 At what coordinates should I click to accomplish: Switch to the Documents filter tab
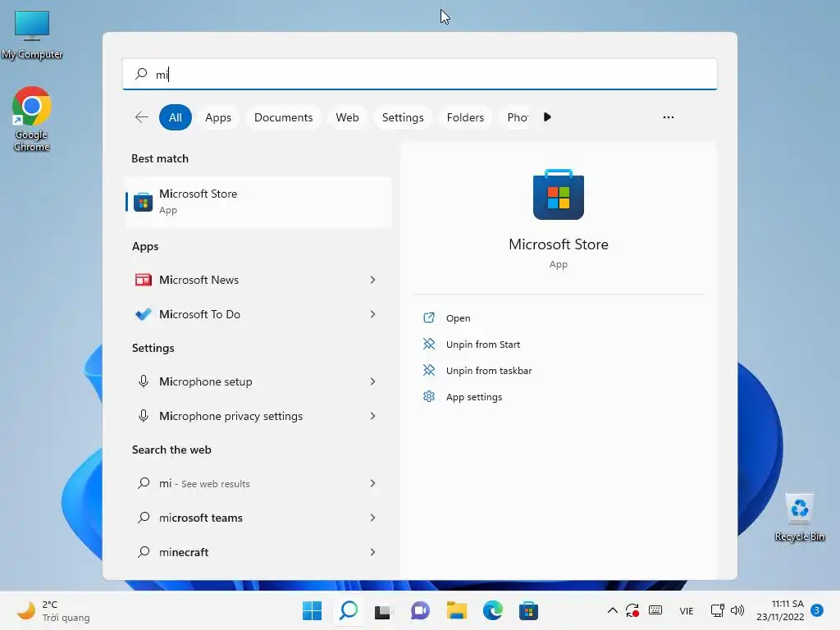coord(283,117)
